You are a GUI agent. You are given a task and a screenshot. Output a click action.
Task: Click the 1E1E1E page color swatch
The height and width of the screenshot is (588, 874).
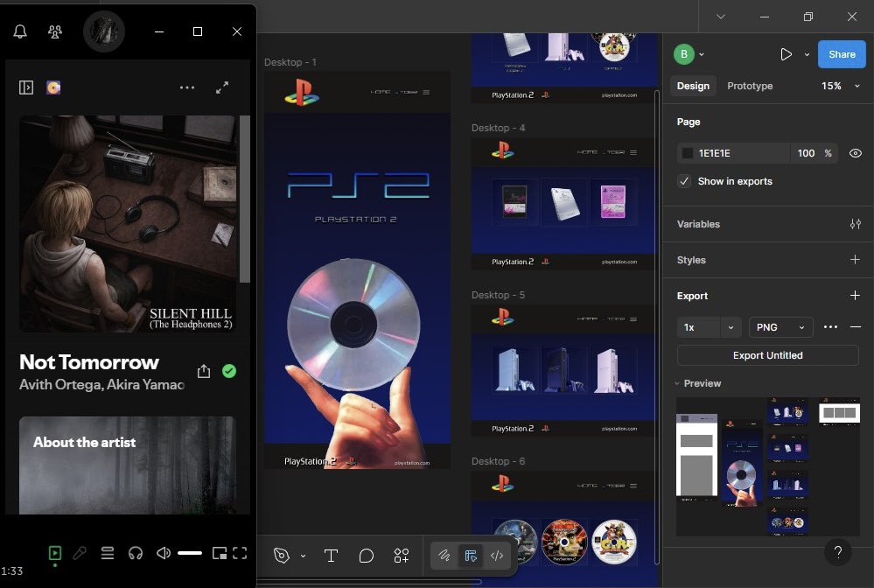688,153
